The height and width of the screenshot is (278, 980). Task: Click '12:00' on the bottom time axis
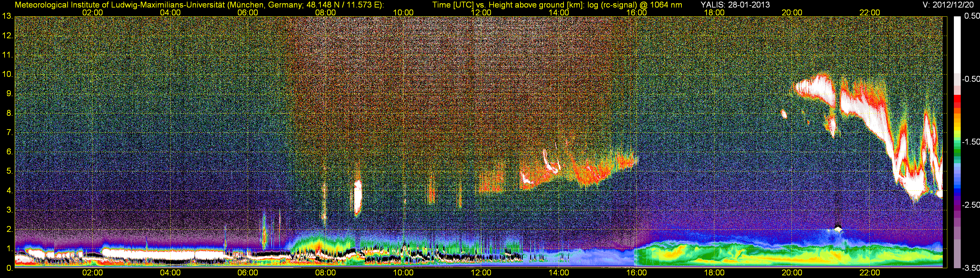point(481,273)
